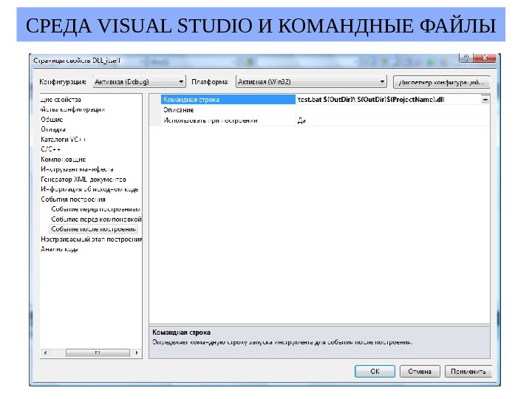Screen dimensions: 532x399
Task: Select События построения tree node
Action: [73, 199]
